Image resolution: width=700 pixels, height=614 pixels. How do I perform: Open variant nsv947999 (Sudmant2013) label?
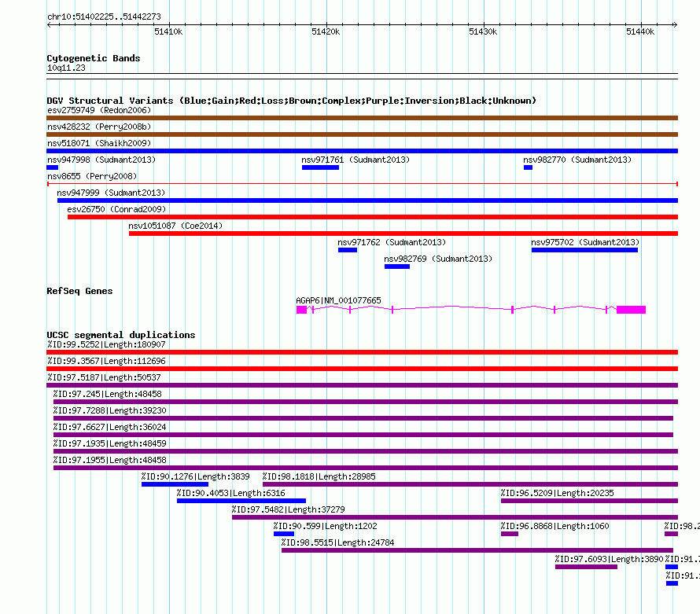pos(111,193)
